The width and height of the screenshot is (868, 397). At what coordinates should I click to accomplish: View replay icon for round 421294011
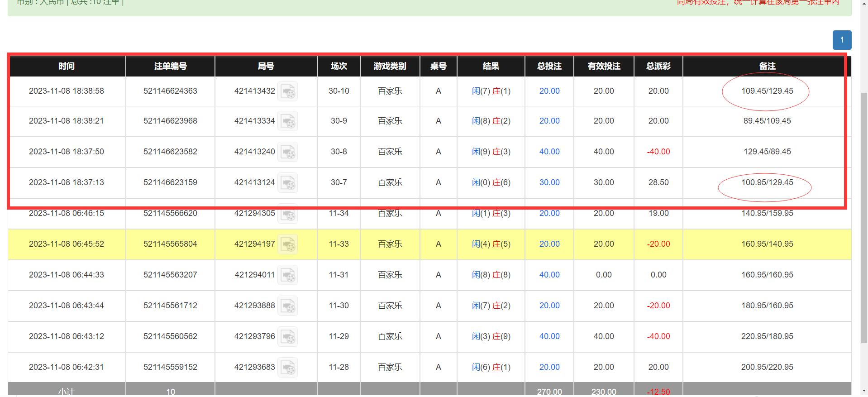click(x=287, y=275)
